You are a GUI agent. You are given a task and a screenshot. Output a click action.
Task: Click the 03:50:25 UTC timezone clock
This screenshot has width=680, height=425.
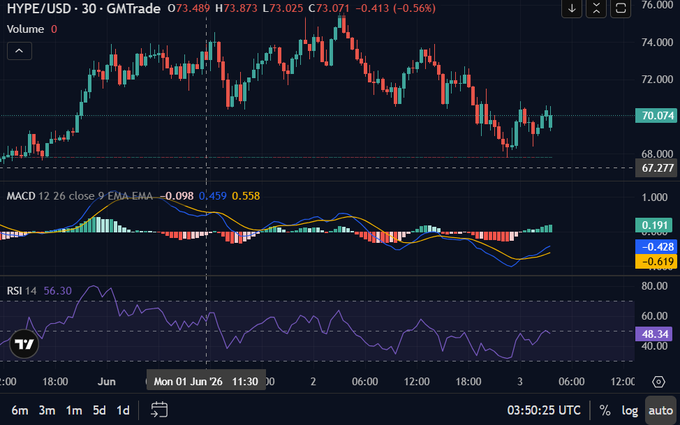tap(544, 410)
